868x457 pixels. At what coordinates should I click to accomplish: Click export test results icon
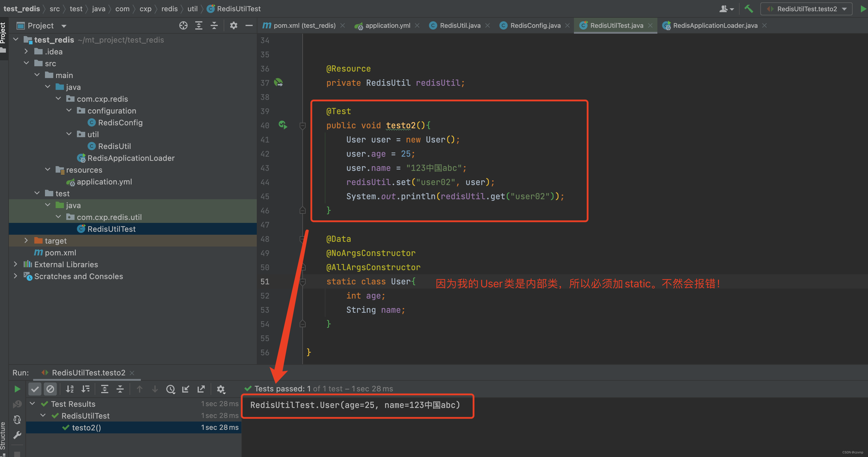(201, 389)
